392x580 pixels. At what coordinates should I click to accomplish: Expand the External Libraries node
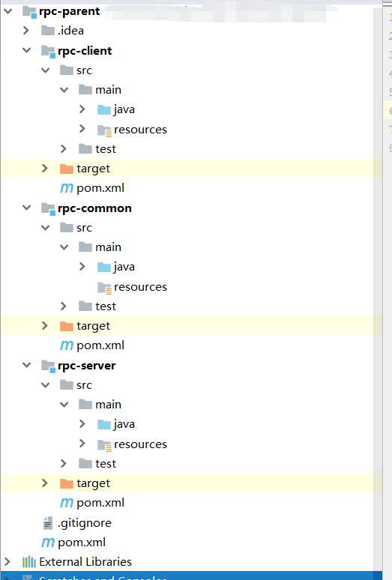(7, 562)
